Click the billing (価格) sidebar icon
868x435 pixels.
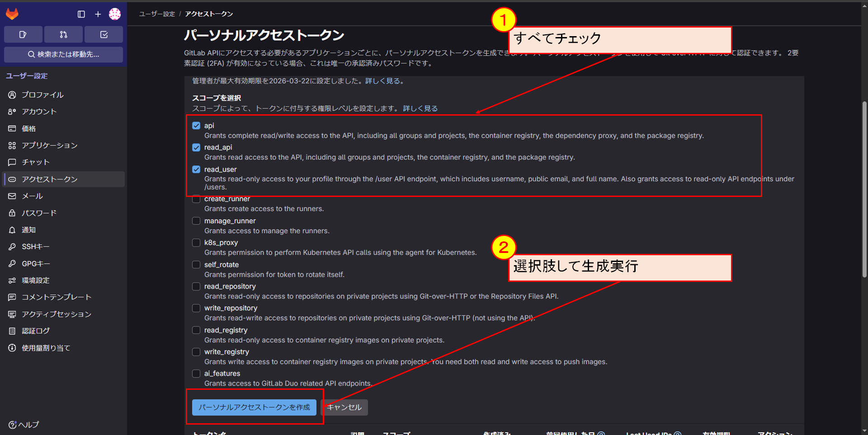pos(12,129)
